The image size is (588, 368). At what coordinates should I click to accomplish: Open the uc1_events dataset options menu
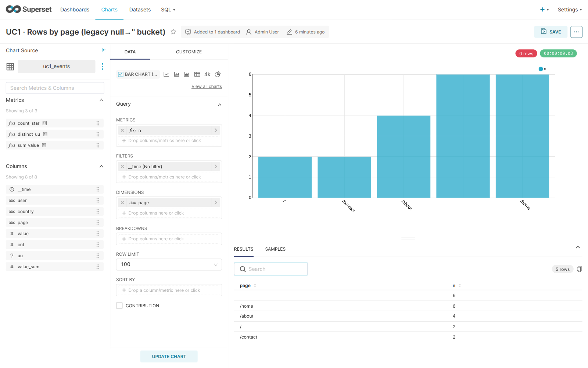103,66
